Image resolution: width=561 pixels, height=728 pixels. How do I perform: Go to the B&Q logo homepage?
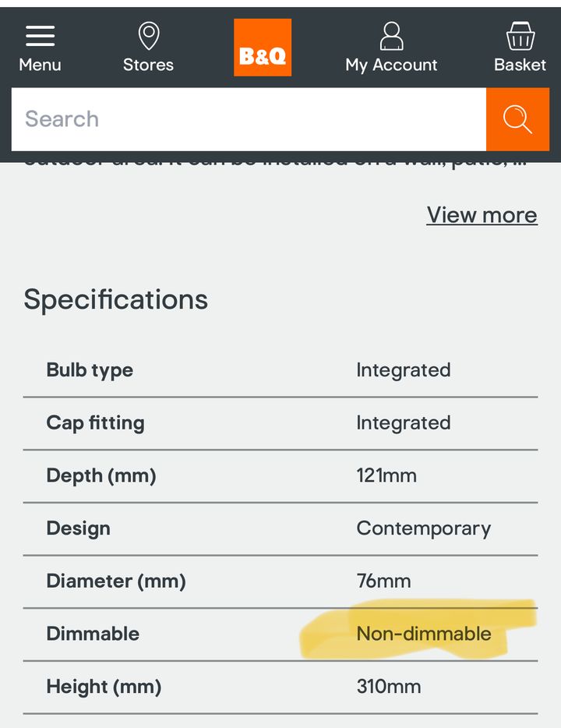point(263,48)
